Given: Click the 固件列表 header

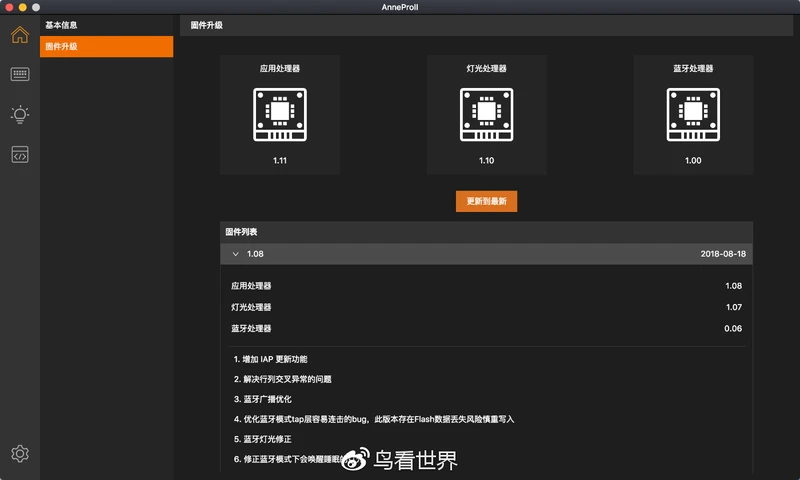Looking at the screenshot, I should click(486, 232).
